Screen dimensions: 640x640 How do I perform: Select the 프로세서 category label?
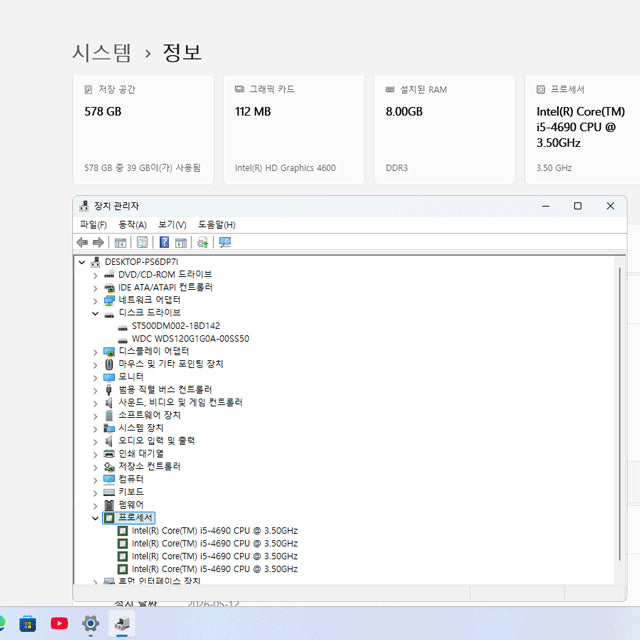(x=136, y=518)
